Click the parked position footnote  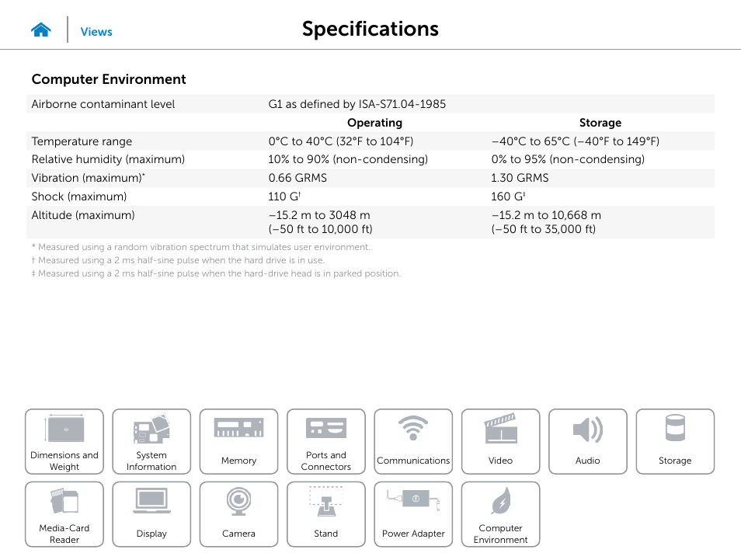(216, 273)
